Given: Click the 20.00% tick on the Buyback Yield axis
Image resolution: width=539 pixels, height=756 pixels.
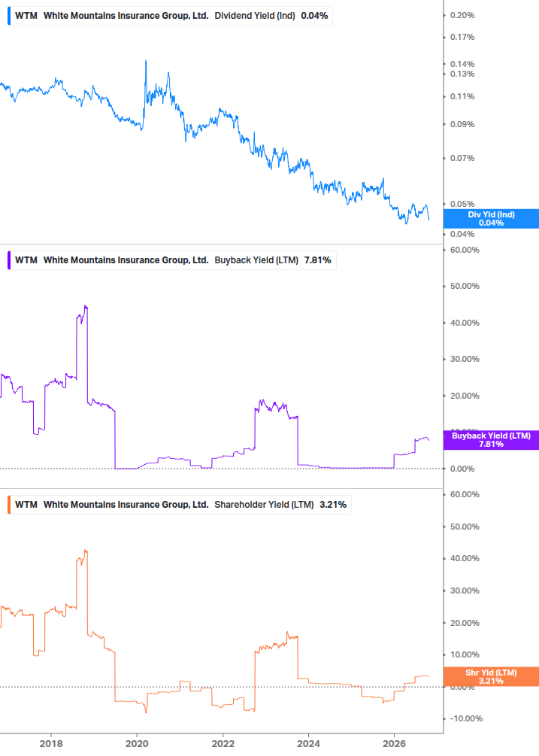Looking at the screenshot, I should [465, 396].
